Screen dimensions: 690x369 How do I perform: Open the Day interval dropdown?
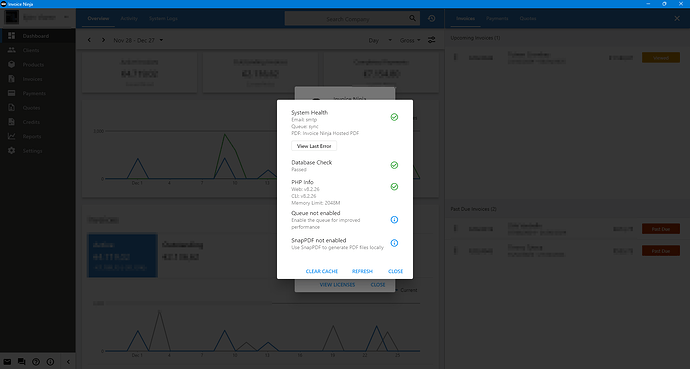click(x=380, y=40)
